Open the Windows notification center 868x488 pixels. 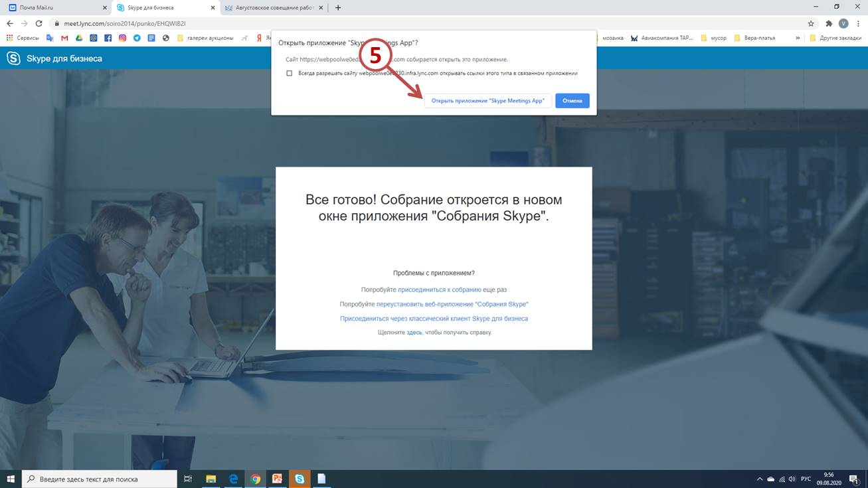854,479
